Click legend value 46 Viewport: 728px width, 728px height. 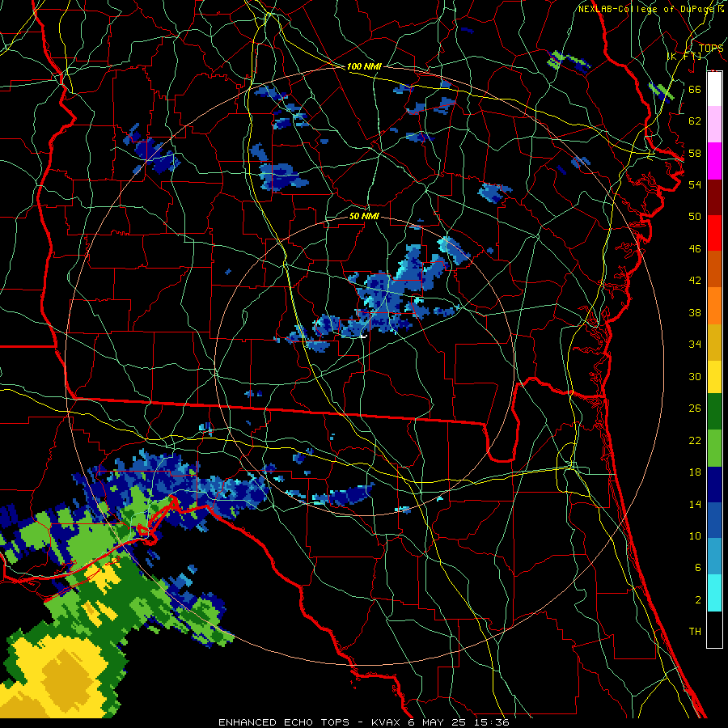coord(695,249)
